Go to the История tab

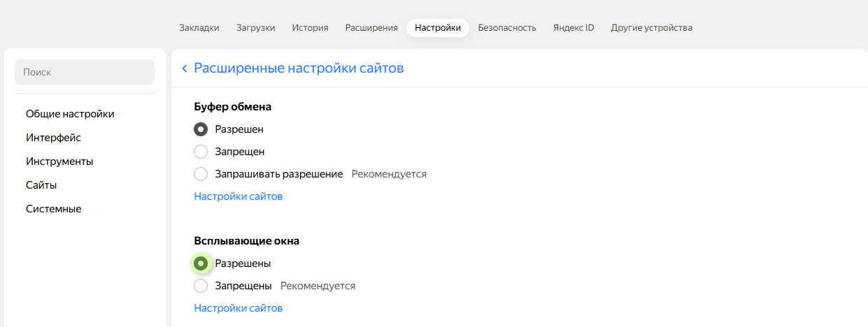[310, 28]
